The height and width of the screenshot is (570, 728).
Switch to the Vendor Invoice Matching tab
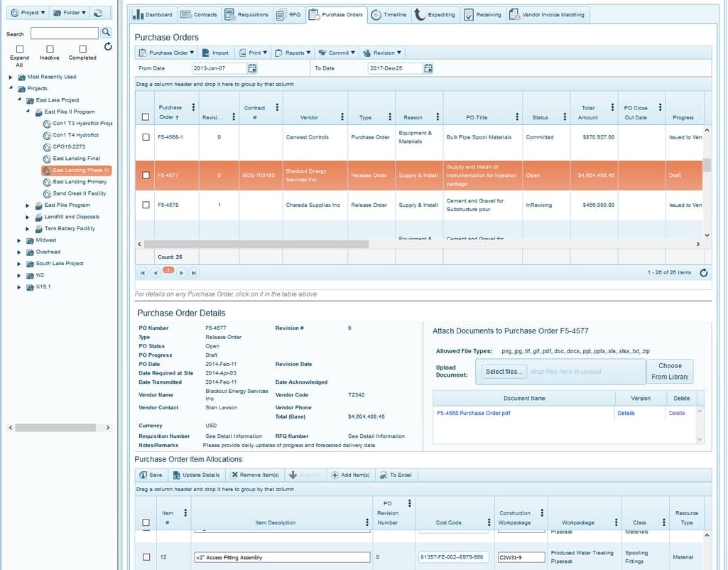548,15
